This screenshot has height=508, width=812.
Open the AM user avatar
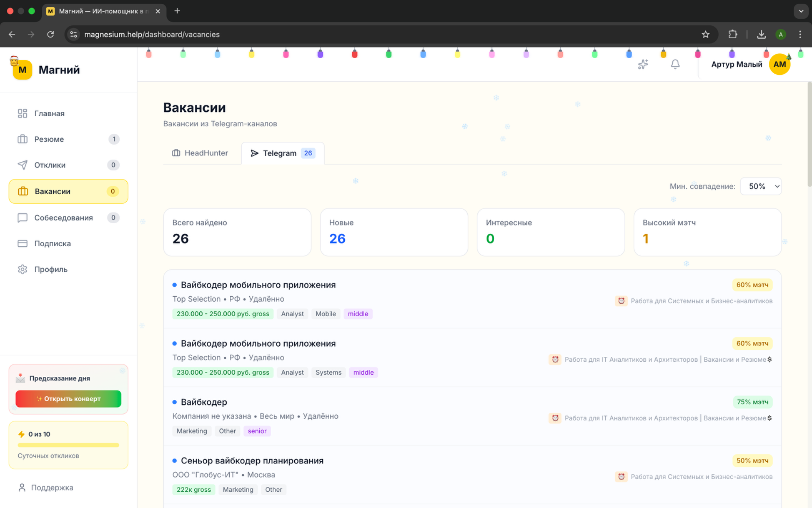779,64
